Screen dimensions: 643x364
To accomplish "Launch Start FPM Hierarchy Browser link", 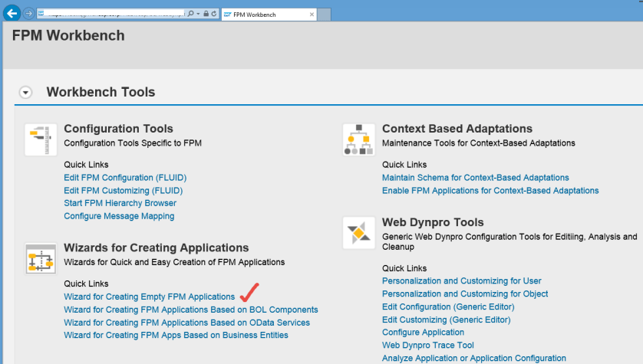I will point(120,203).
